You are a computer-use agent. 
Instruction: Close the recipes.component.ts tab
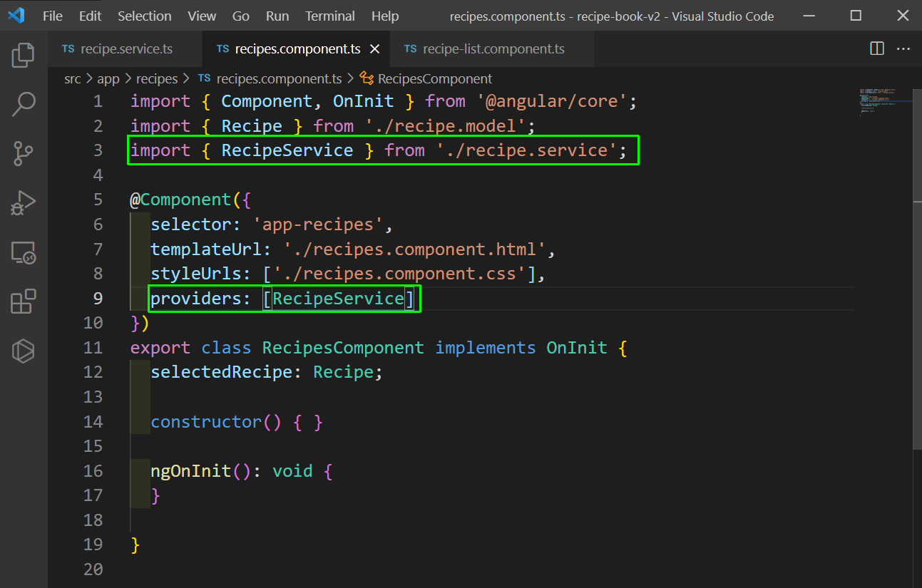tap(375, 48)
